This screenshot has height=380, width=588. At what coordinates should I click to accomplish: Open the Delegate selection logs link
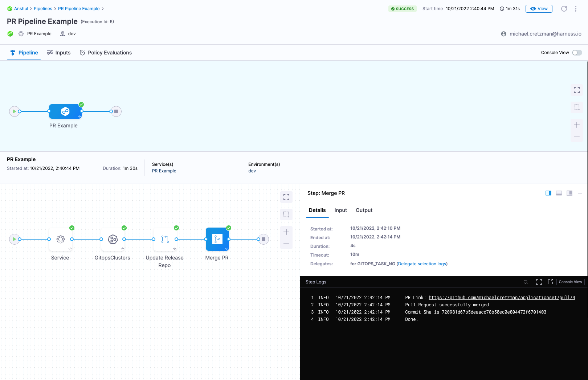(422, 264)
